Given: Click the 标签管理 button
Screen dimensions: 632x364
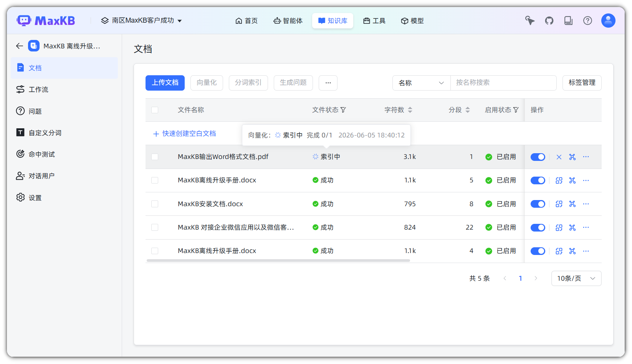Looking at the screenshot, I should (x=582, y=83).
